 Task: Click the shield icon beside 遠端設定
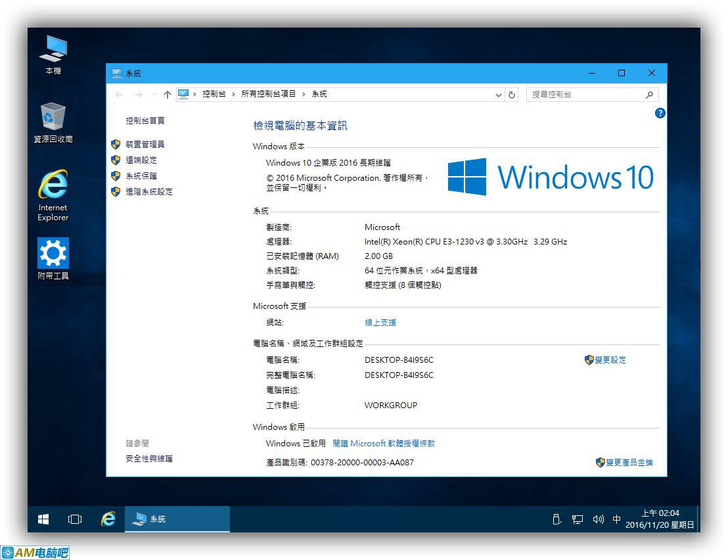click(x=116, y=160)
